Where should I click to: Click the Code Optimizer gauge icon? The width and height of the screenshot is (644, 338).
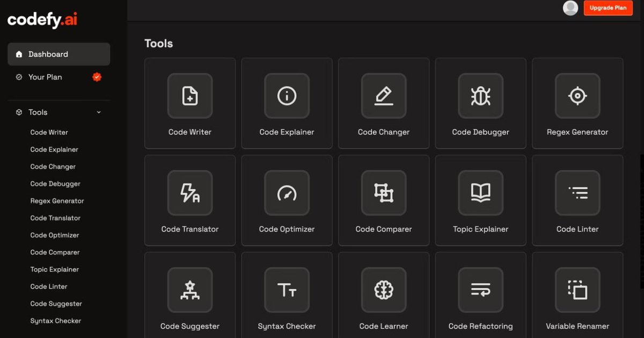[x=287, y=193]
